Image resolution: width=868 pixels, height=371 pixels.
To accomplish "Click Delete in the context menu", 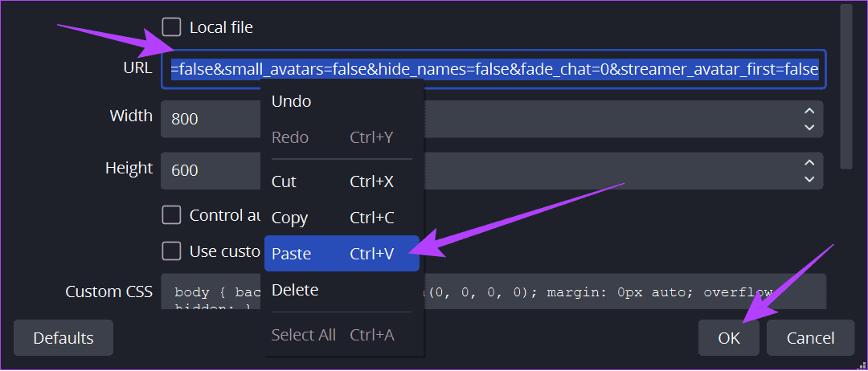I will pyautogui.click(x=295, y=290).
